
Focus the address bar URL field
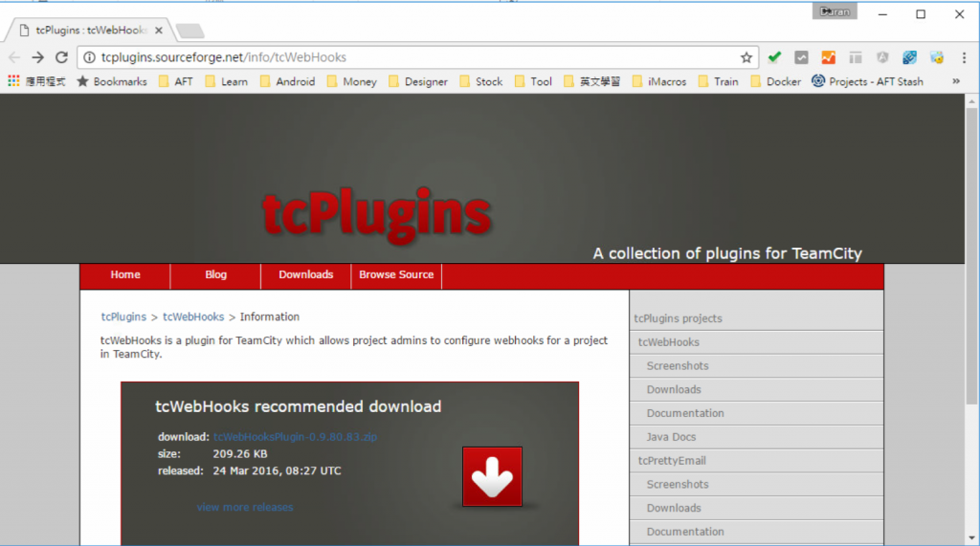(x=417, y=57)
